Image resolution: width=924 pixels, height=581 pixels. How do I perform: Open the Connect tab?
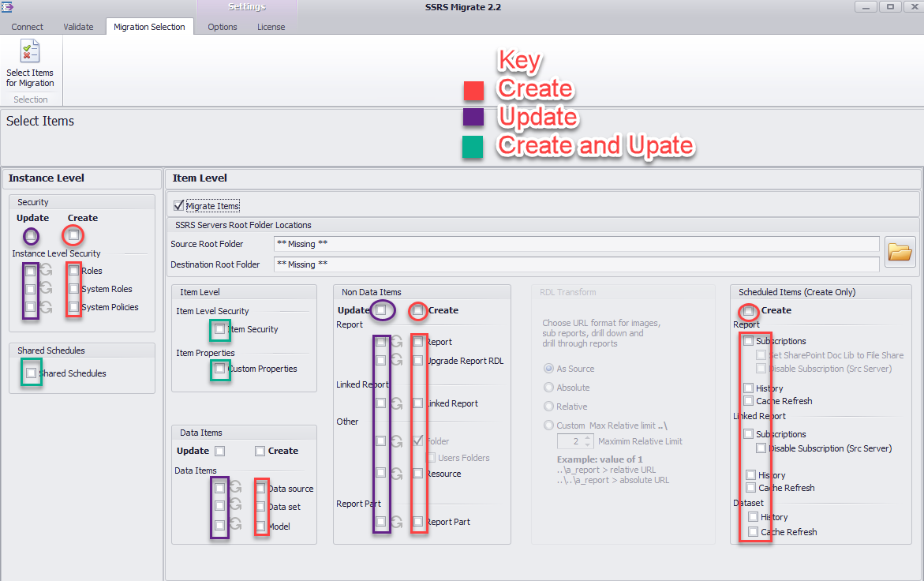[x=27, y=27]
